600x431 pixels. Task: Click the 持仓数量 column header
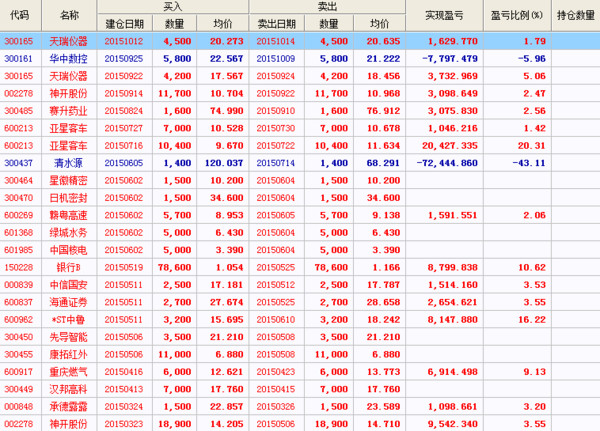[x=576, y=15]
